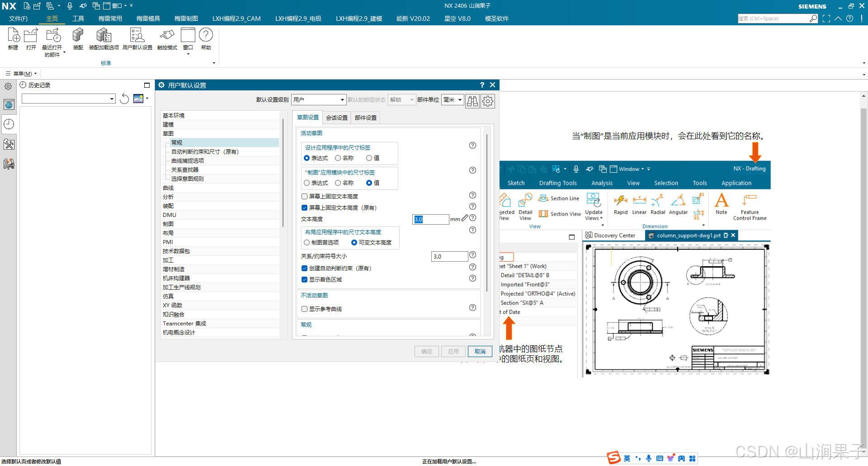Click the 关系/约束符号大小 input field

tap(450, 257)
